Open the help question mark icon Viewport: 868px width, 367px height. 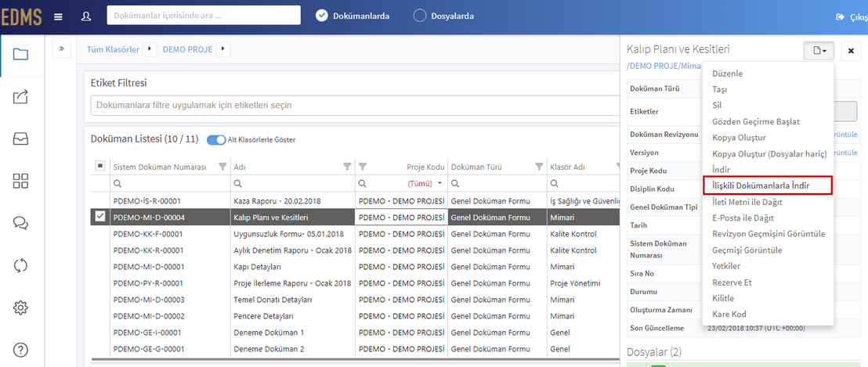click(20, 350)
